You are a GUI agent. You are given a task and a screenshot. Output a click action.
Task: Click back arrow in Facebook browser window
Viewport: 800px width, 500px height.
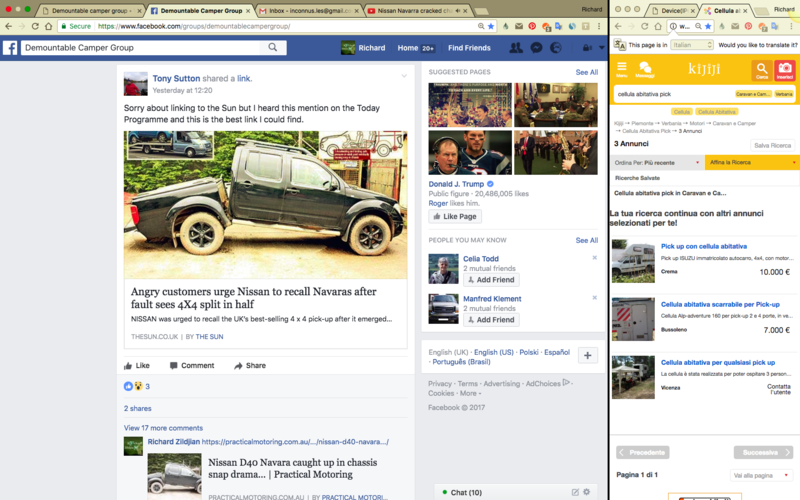pos(8,26)
